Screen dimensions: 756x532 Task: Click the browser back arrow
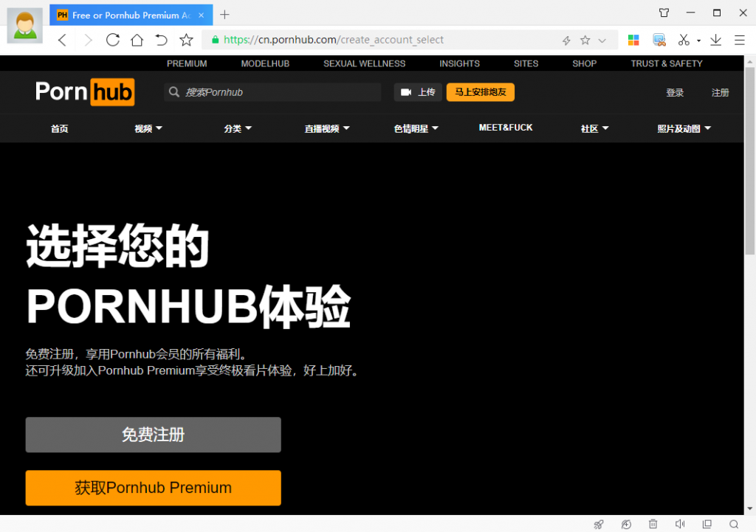point(62,40)
